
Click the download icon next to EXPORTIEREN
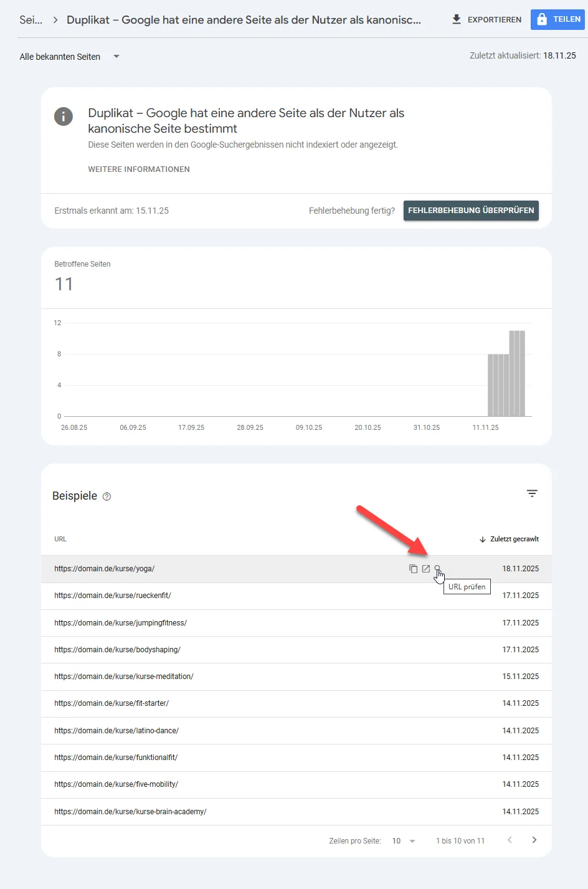[455, 19]
